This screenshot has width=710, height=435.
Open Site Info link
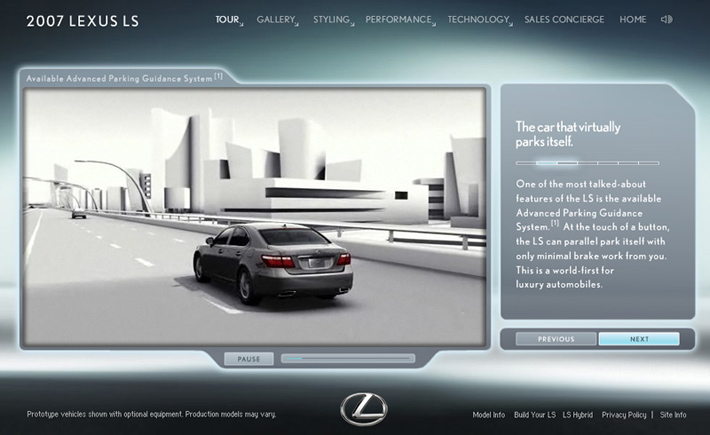pyautogui.click(x=673, y=415)
